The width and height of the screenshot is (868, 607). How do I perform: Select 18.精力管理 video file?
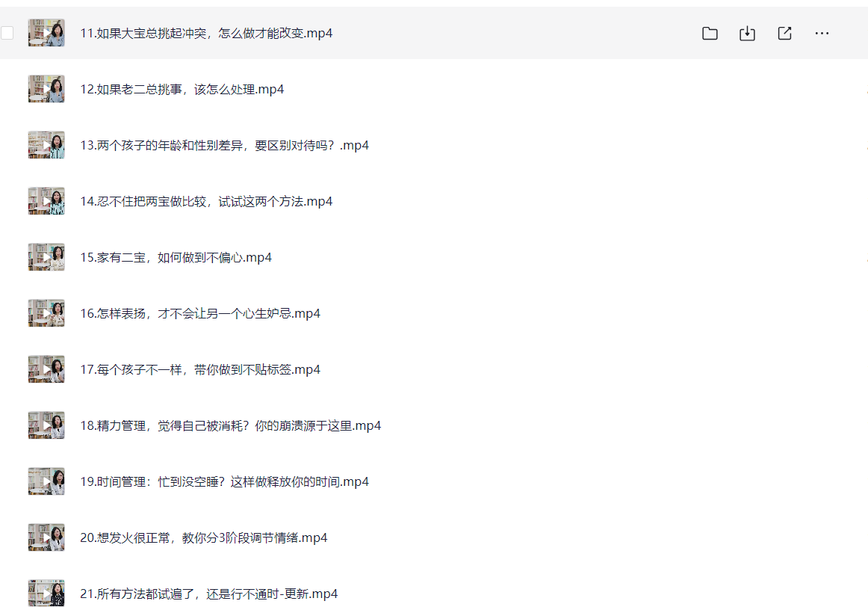[231, 425]
